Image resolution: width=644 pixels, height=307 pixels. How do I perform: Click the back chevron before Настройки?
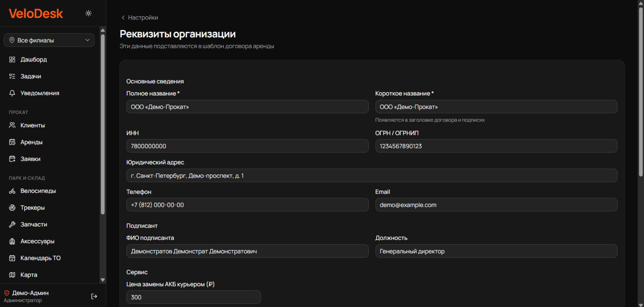[123, 17]
